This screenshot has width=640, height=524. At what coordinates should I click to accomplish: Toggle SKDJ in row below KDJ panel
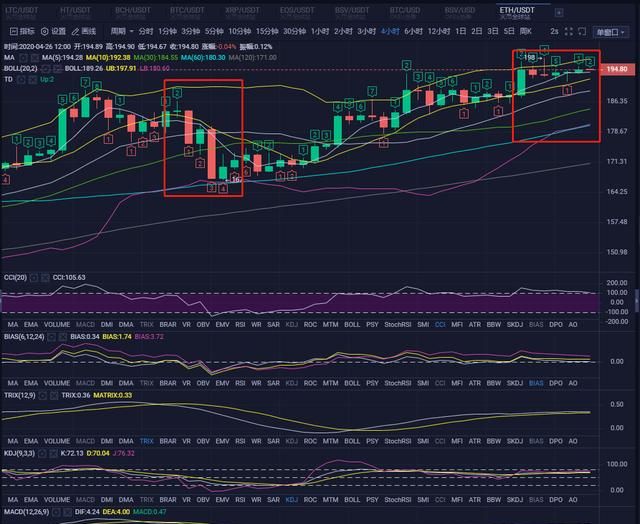515,500
